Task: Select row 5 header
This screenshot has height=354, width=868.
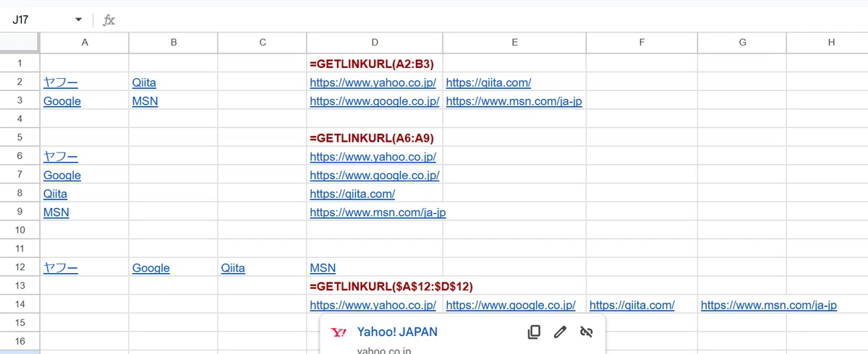Action: coord(20,138)
